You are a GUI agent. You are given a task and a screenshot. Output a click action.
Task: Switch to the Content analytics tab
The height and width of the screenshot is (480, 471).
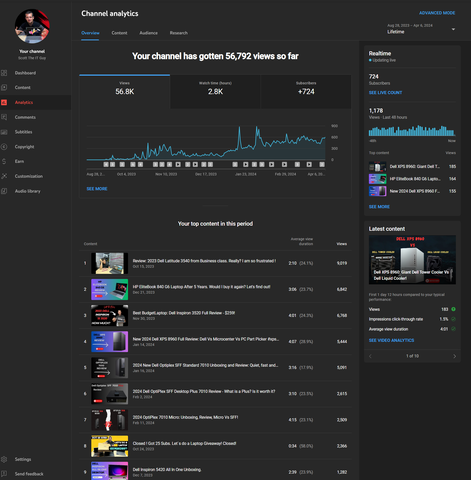119,33
